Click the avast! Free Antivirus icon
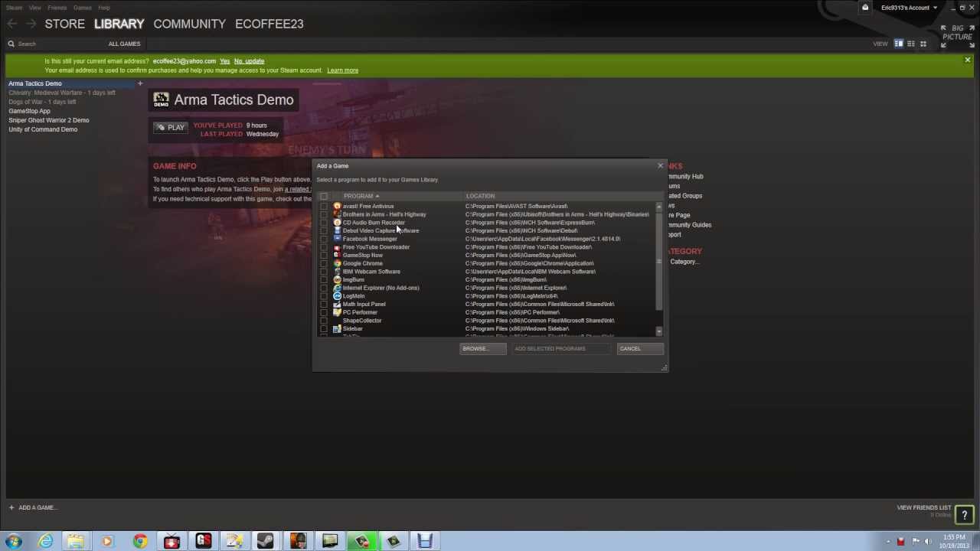980x551 pixels. (337, 206)
